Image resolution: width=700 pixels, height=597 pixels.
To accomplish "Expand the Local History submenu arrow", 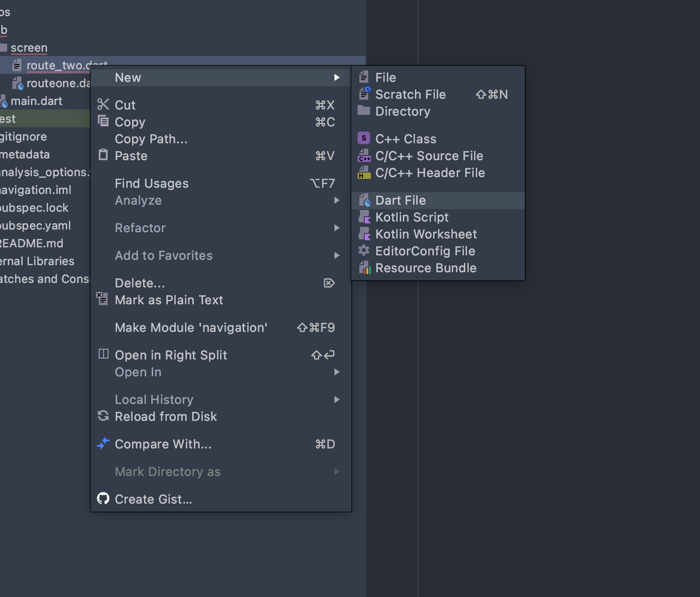I will pos(337,399).
